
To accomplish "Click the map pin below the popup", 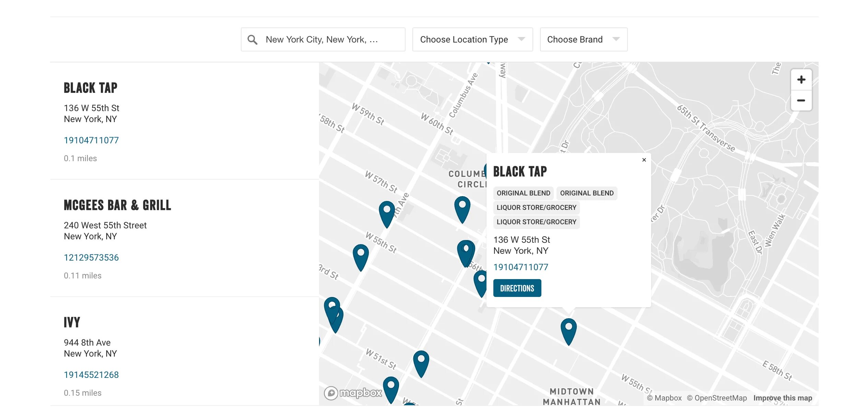I will click(x=568, y=330).
